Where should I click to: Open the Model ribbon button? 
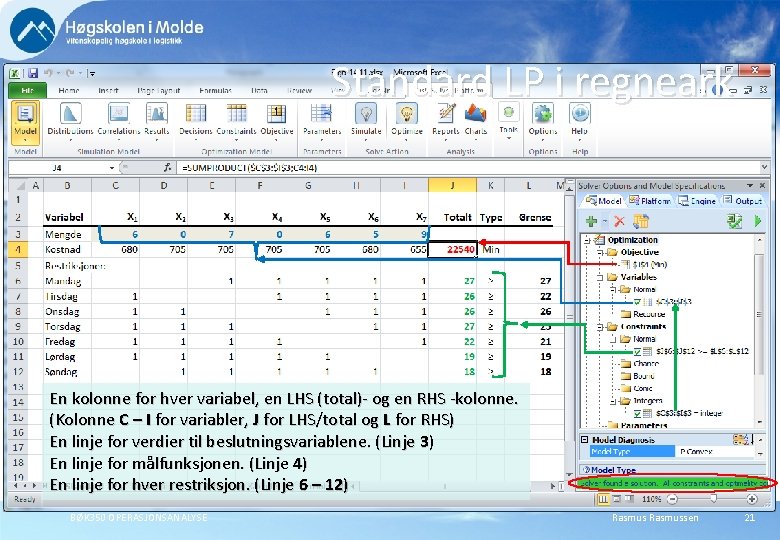(x=25, y=123)
